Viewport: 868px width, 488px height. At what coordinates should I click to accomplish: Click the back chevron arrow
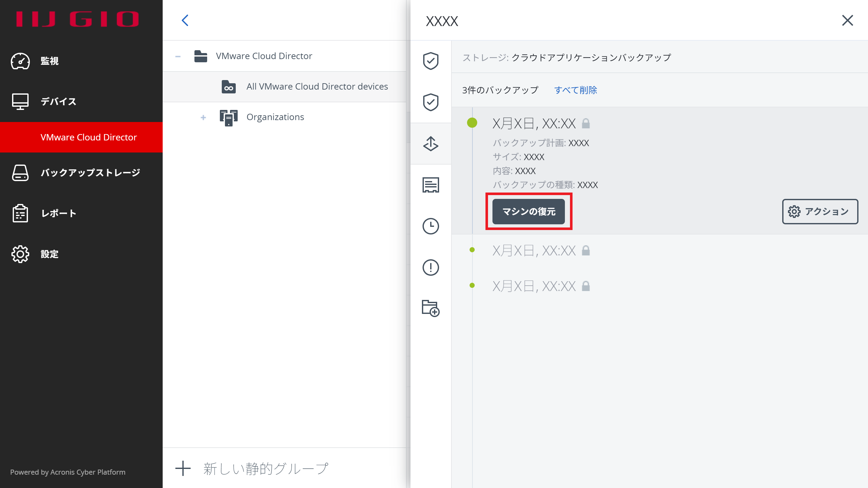(185, 20)
